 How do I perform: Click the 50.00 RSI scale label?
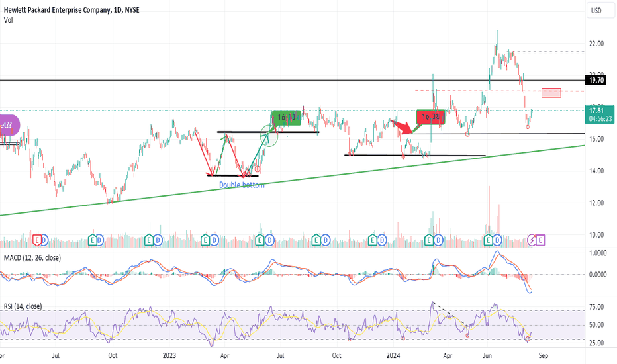tap(596, 325)
